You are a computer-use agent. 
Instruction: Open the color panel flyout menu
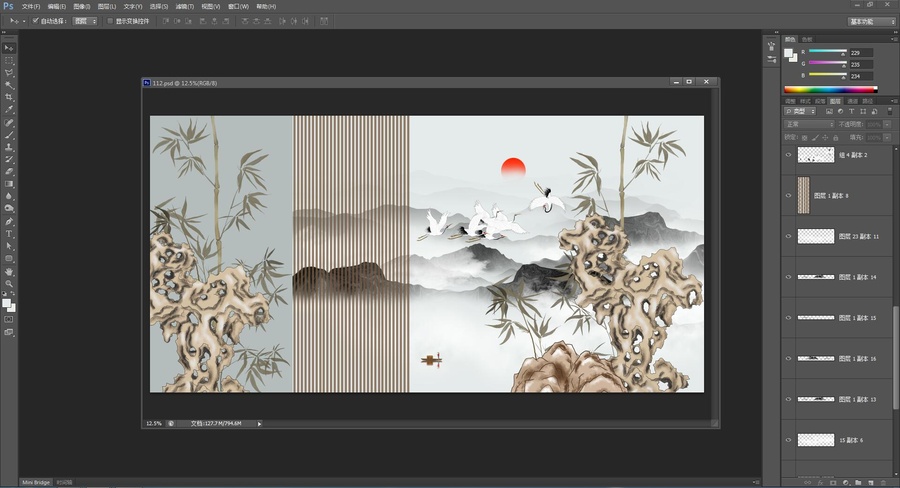pos(894,39)
